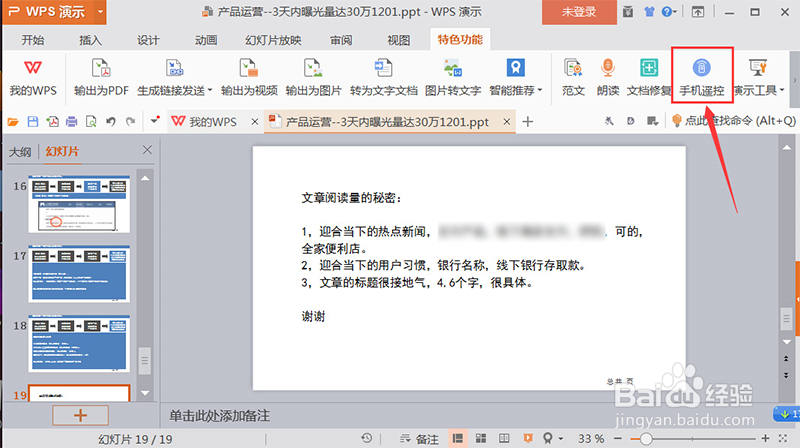Open a new document tab with plus
Image resolution: width=800 pixels, height=448 pixels.
tap(528, 121)
